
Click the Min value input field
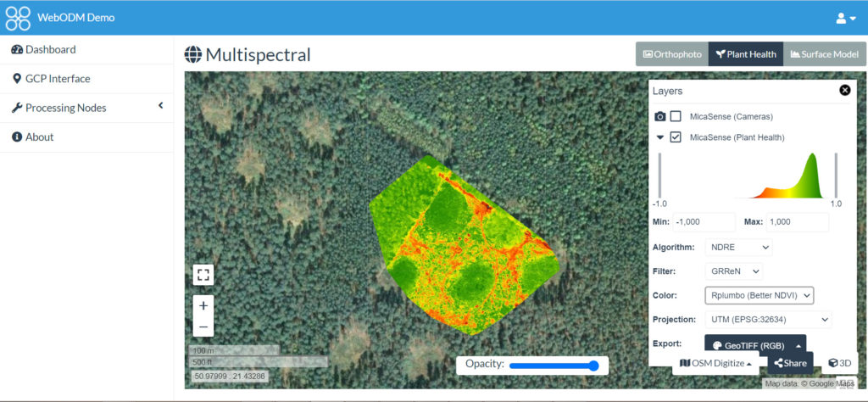point(704,222)
